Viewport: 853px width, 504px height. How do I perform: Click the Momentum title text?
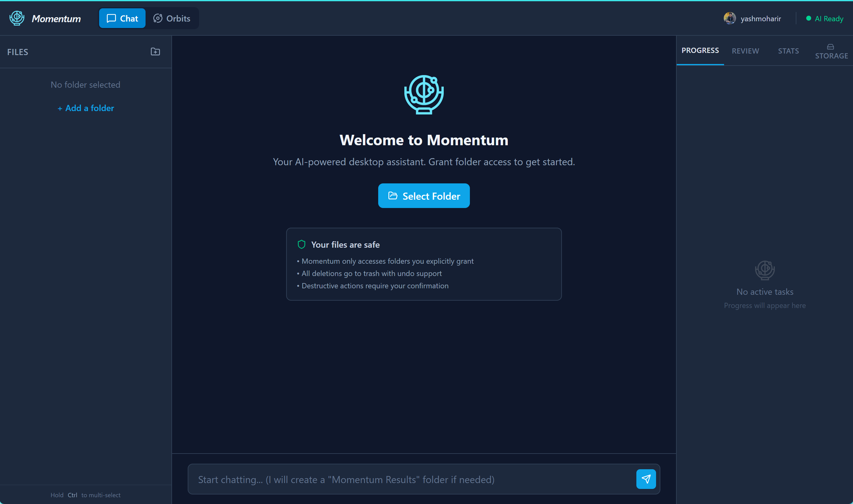[56, 19]
